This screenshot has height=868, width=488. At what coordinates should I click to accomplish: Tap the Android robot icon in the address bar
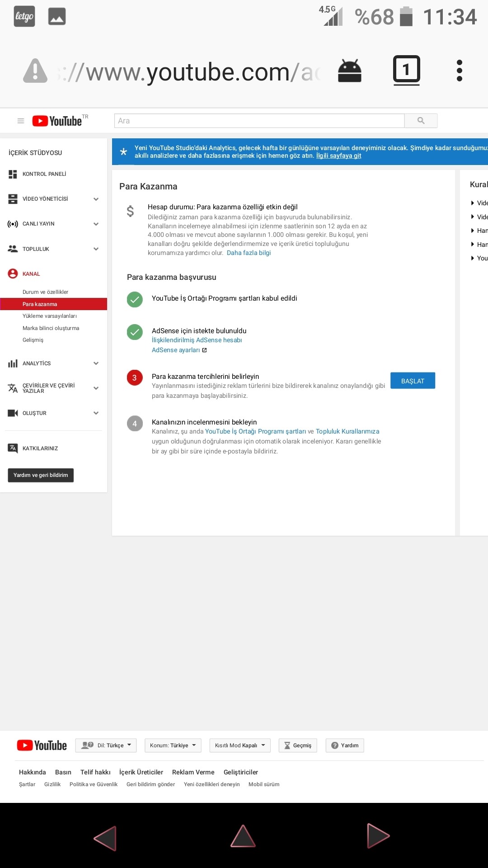[x=350, y=71]
